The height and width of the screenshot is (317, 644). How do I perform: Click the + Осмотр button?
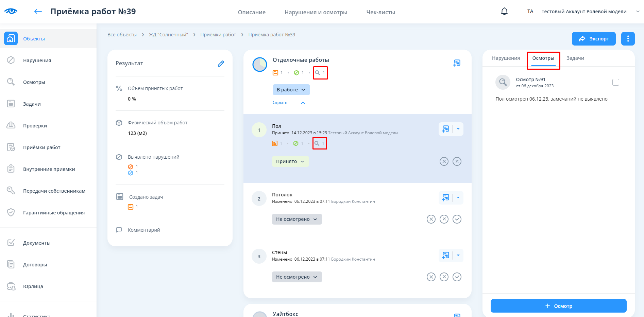pos(558,306)
